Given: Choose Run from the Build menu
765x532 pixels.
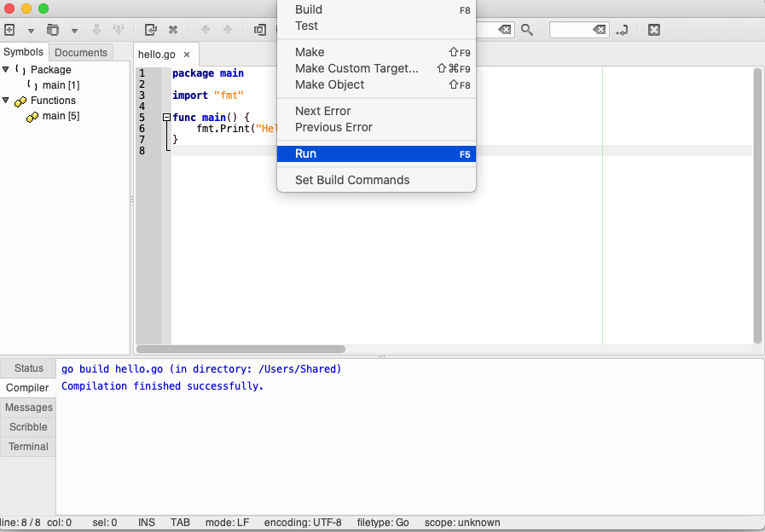Looking at the screenshot, I should (x=376, y=153).
